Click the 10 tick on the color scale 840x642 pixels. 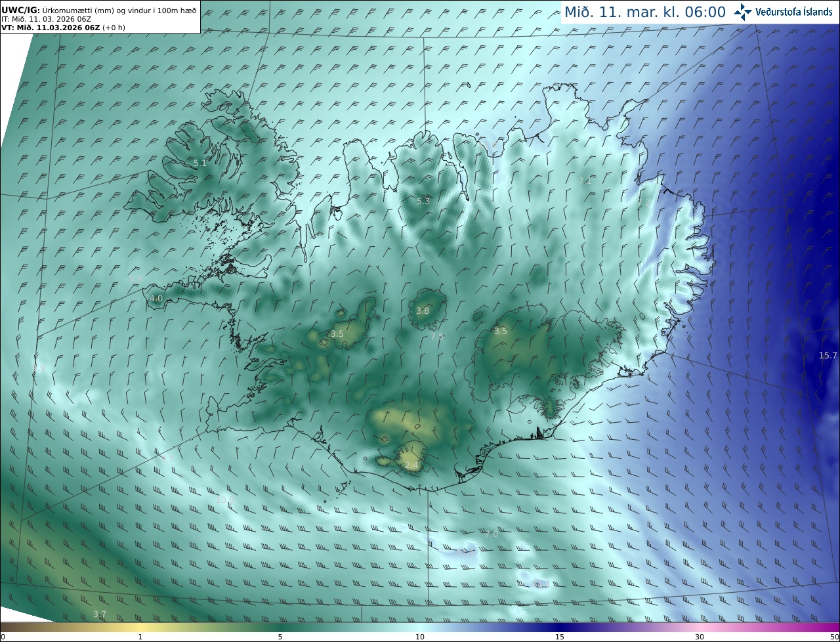[x=420, y=637]
